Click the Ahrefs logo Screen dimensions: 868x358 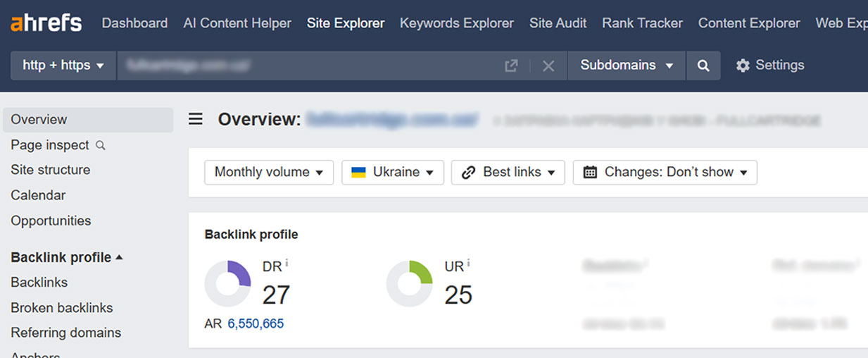46,23
